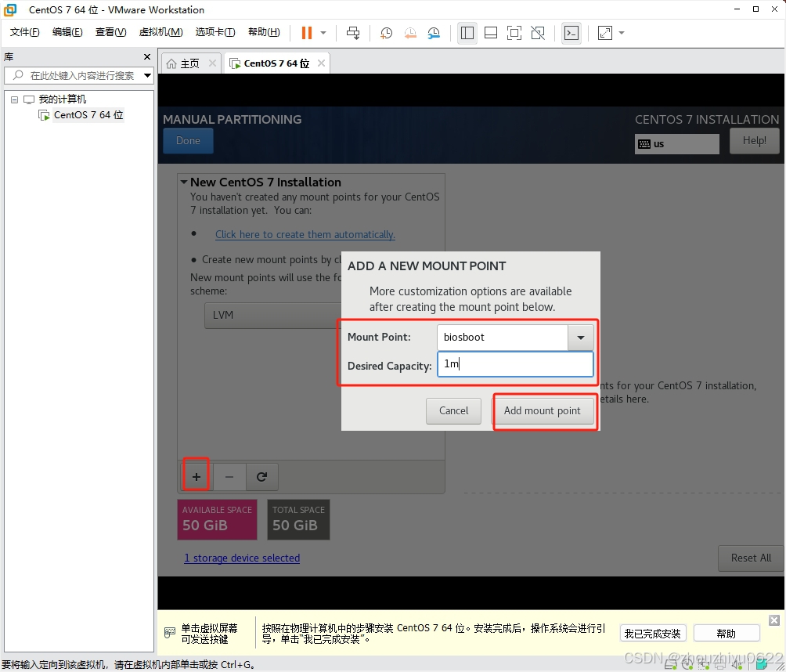Open the 编辑(E) menu
786x672 pixels.
click(67, 32)
